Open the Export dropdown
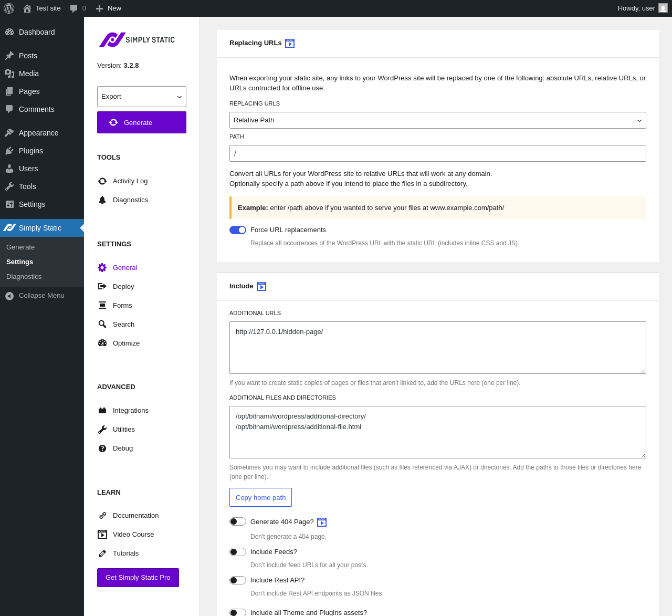 tap(142, 97)
